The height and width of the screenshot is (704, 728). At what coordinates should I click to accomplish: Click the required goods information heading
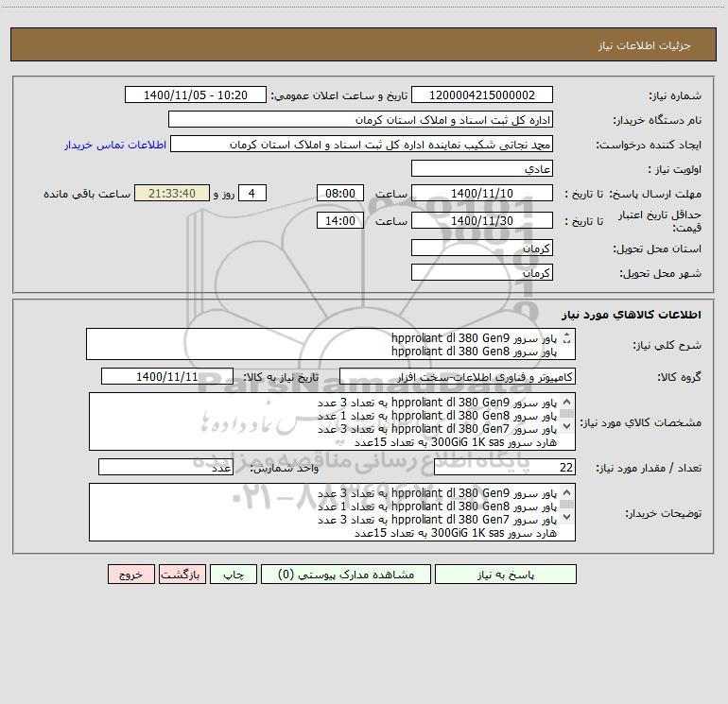click(631, 314)
